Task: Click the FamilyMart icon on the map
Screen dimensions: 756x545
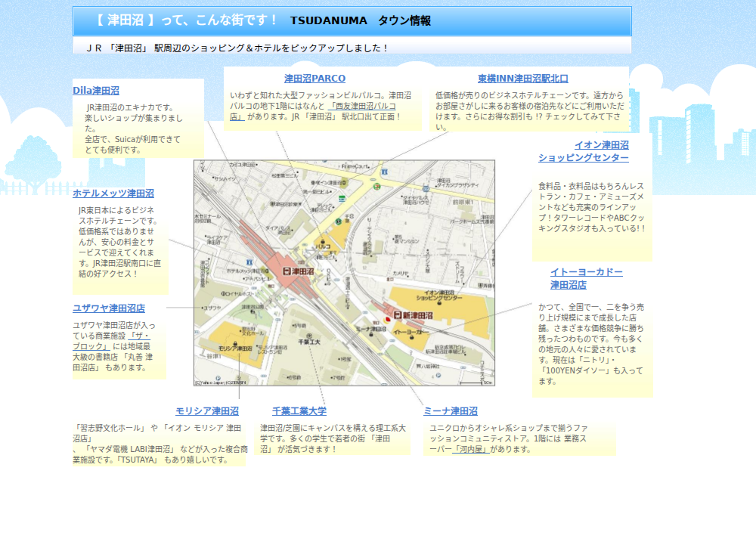Action: tap(342, 199)
